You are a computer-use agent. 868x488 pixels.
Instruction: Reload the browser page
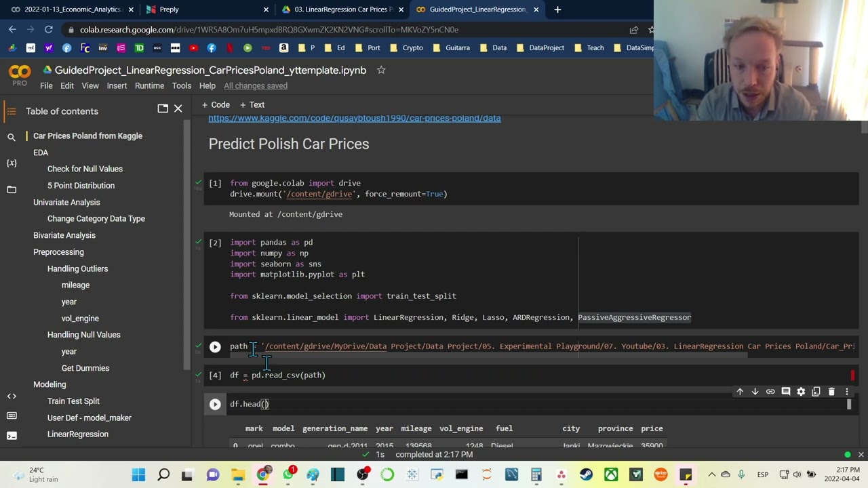point(49,29)
